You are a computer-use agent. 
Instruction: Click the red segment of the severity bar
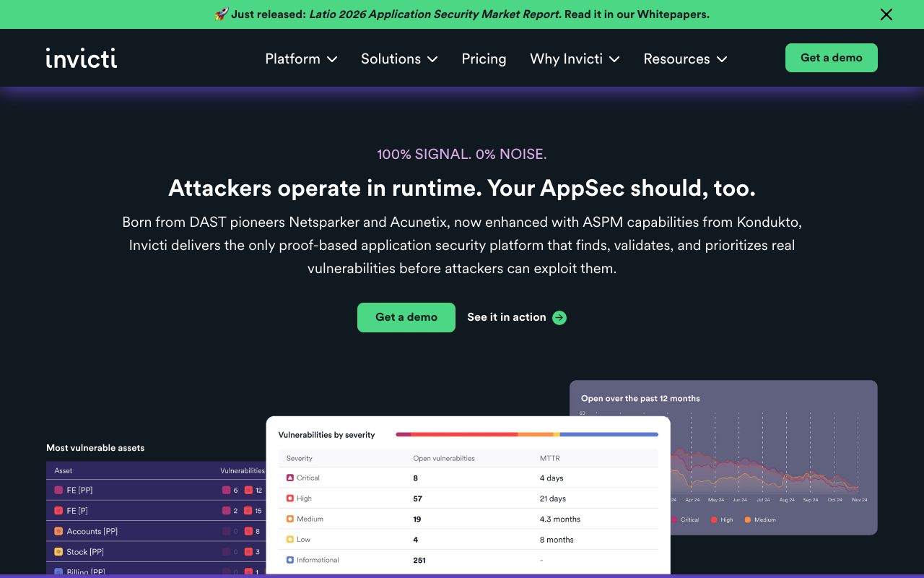pyautogui.click(x=464, y=434)
